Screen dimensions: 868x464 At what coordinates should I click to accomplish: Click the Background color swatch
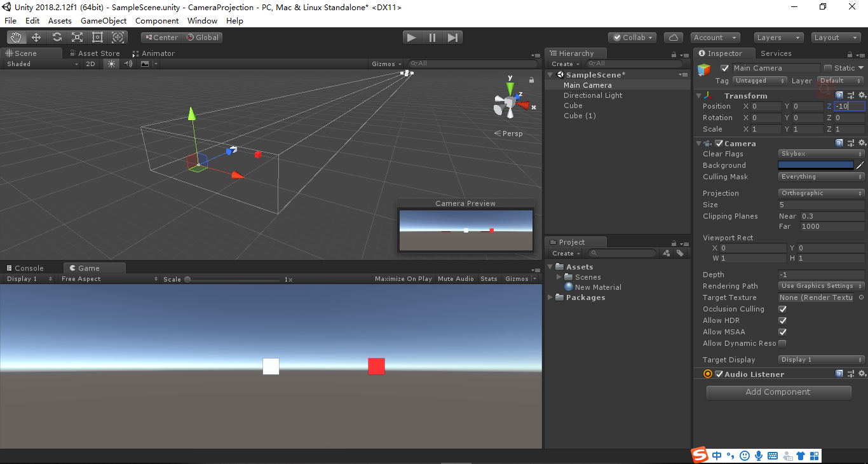pyautogui.click(x=816, y=165)
